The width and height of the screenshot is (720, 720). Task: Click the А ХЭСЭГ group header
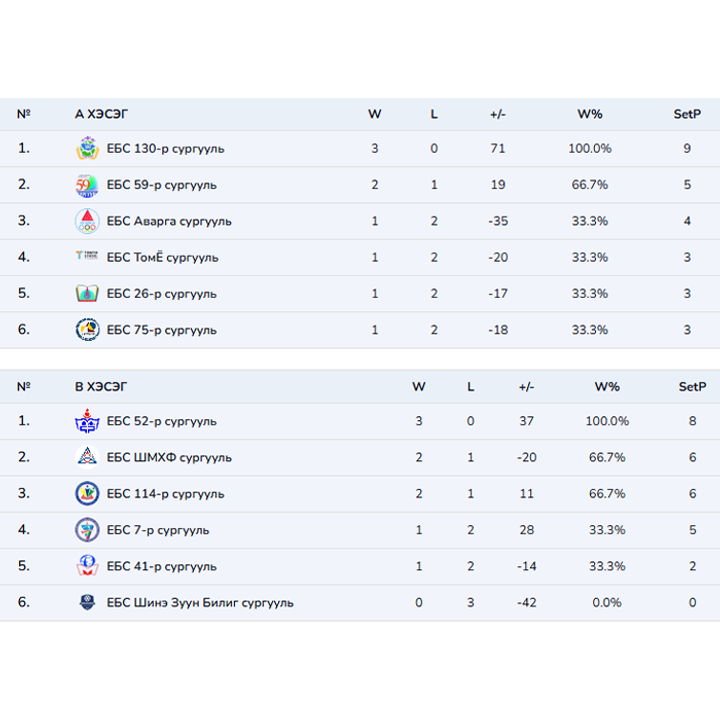(x=101, y=114)
